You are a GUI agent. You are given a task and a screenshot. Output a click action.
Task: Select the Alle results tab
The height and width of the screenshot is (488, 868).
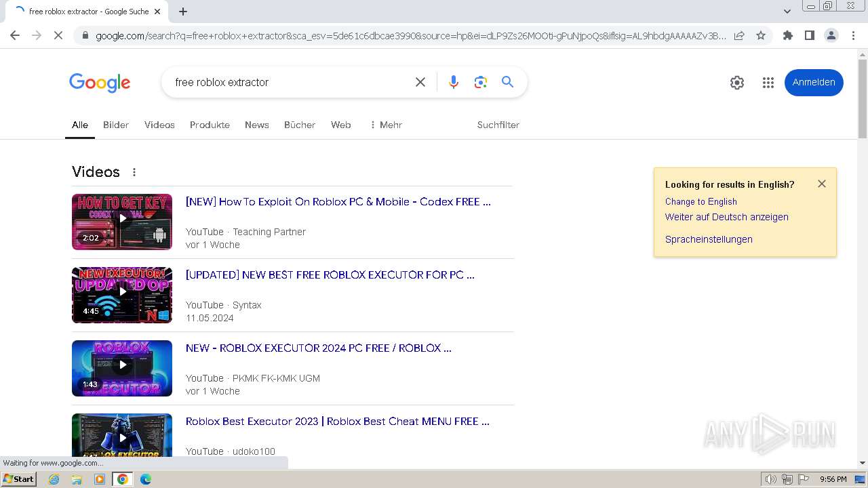[80, 125]
